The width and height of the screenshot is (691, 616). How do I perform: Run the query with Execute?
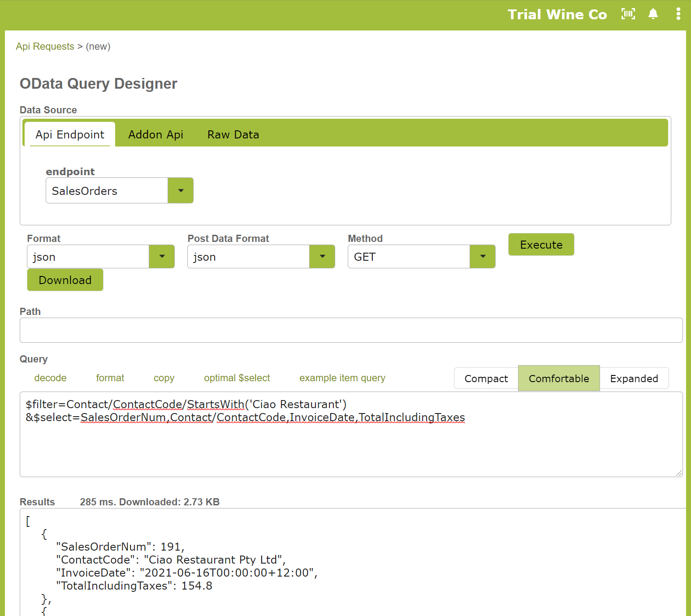pyautogui.click(x=541, y=245)
